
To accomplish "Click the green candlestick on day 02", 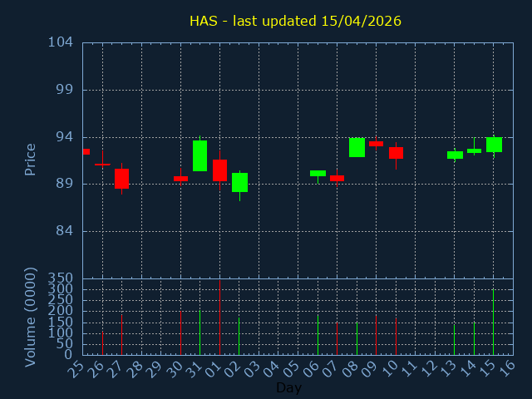I will pyautogui.click(x=239, y=182).
